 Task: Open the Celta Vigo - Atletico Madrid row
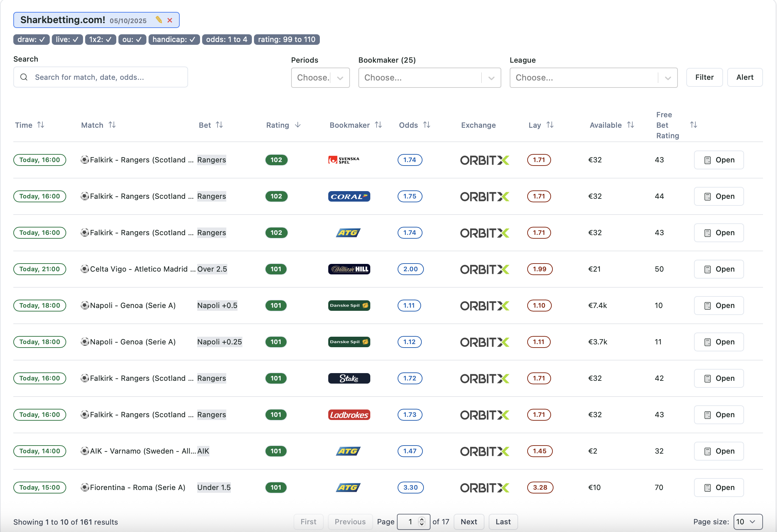click(x=718, y=269)
